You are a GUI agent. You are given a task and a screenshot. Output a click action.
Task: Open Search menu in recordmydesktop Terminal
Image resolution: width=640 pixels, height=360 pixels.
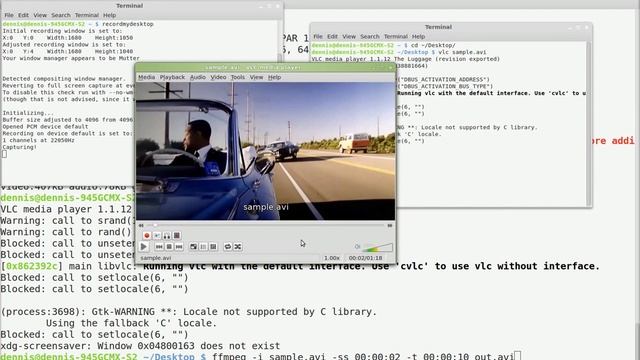click(61, 15)
